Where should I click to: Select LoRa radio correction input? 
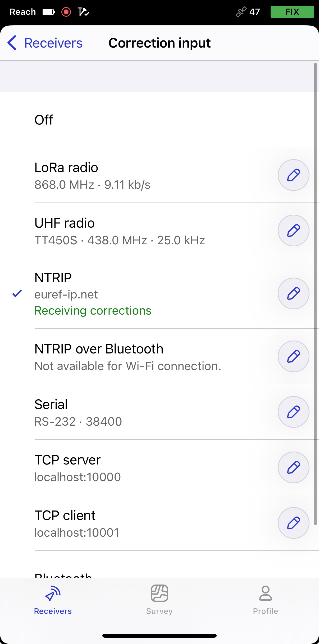138,175
